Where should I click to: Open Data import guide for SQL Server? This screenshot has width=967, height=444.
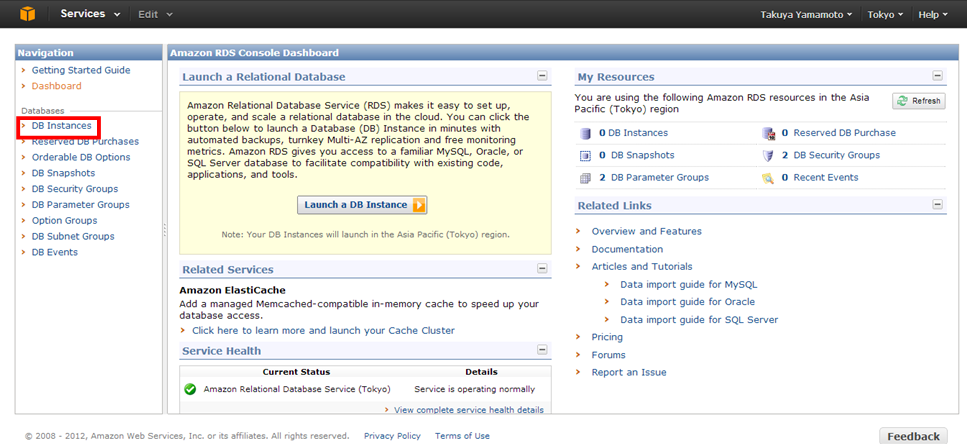699,320
